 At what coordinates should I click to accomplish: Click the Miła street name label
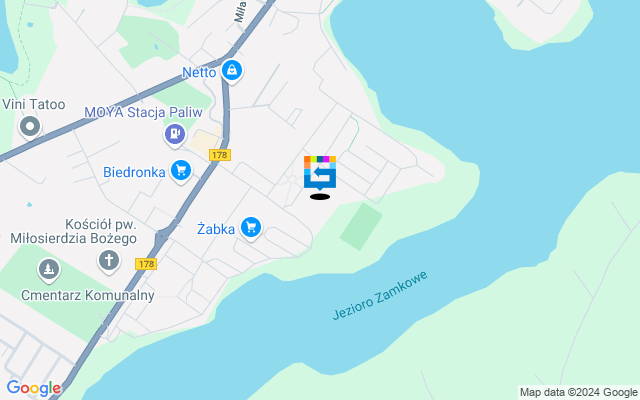click(240, 11)
